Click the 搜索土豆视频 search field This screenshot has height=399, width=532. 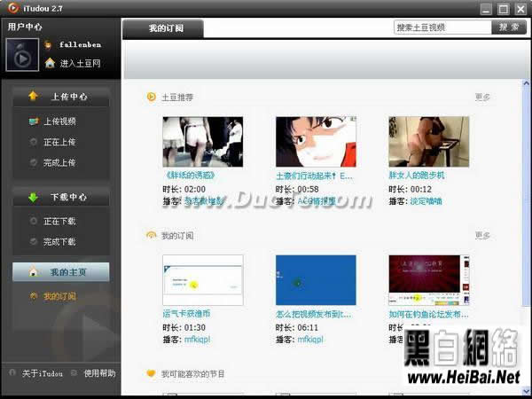click(x=442, y=27)
